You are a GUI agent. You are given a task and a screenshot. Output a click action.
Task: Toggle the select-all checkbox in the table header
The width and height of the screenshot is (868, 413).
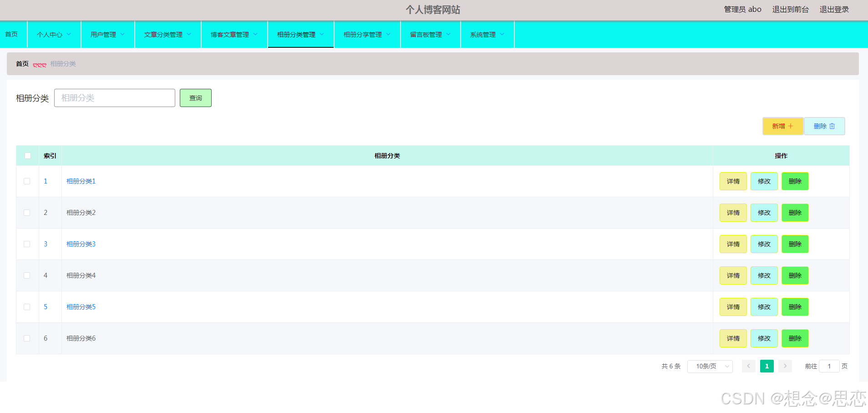point(28,156)
